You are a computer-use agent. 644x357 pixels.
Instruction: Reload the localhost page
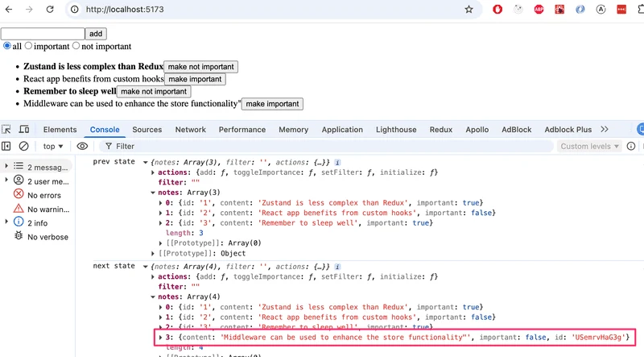(x=50, y=9)
